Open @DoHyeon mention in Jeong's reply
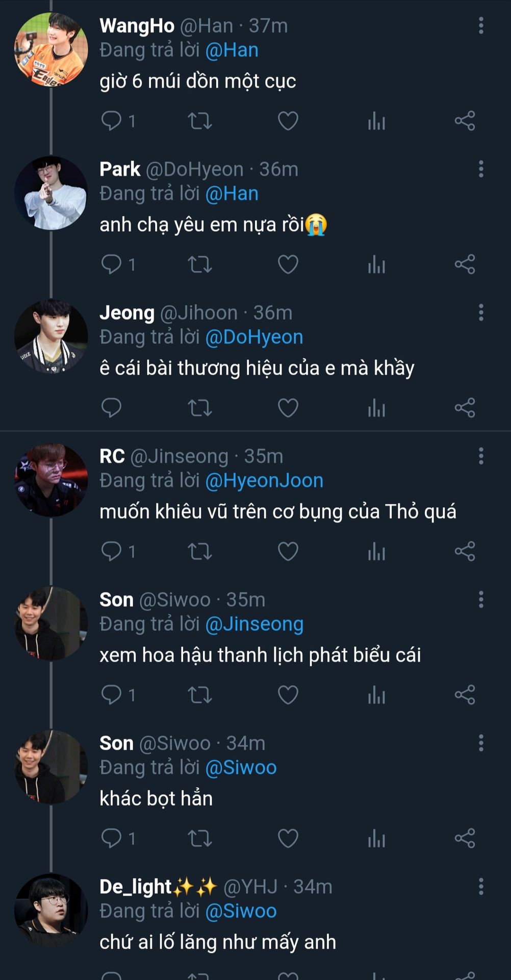This screenshot has height=980, width=511. tap(254, 337)
